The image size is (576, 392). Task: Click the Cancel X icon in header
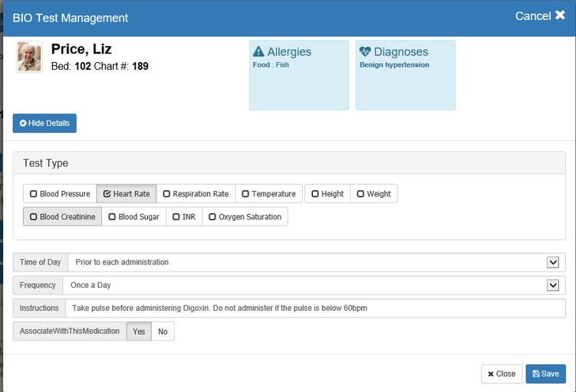560,16
